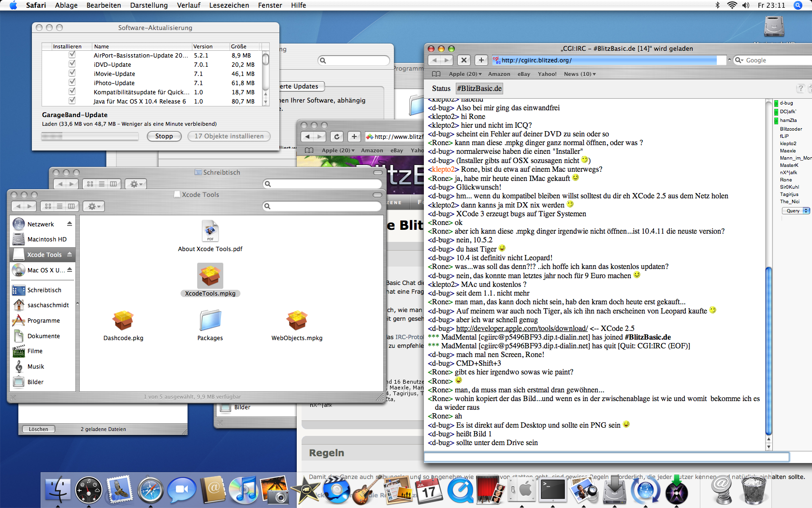The height and width of the screenshot is (508, 812).
Task: Open the WebObjects.mpkg package icon
Action: (x=297, y=320)
